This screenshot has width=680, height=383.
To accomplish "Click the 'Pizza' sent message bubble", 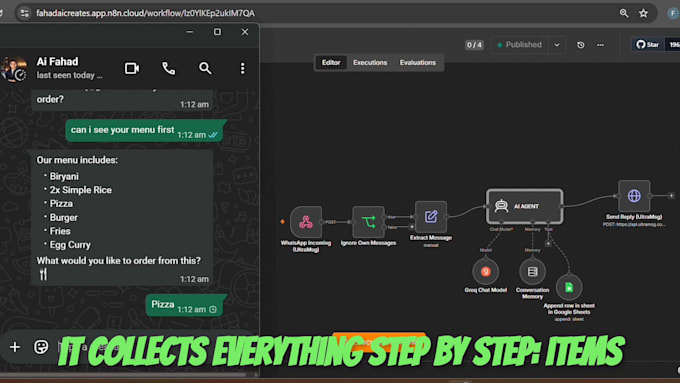I will coord(185,305).
